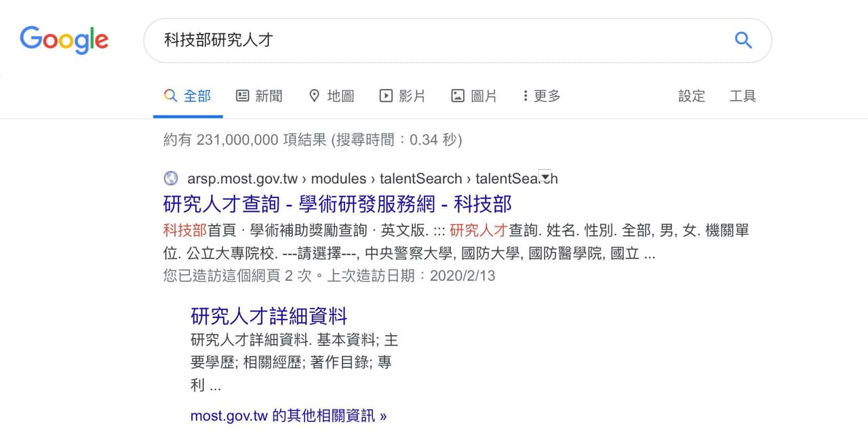Expand the 更多 menu
The height and width of the screenshot is (439, 868).
point(542,96)
